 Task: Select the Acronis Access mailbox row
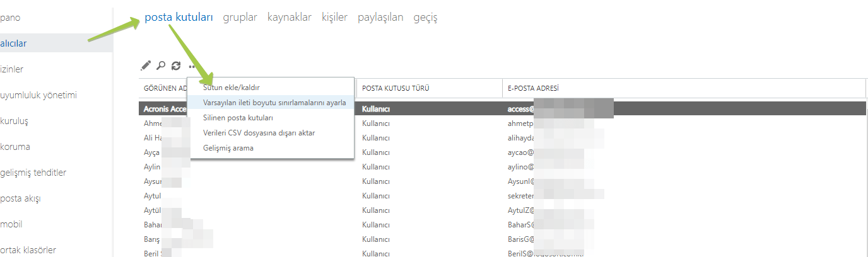[502, 108]
